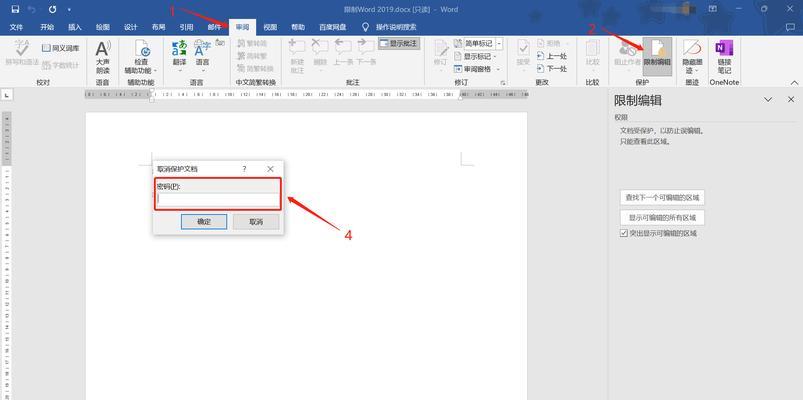Expand the Simple Markup (简单标记) dropdown

point(499,44)
